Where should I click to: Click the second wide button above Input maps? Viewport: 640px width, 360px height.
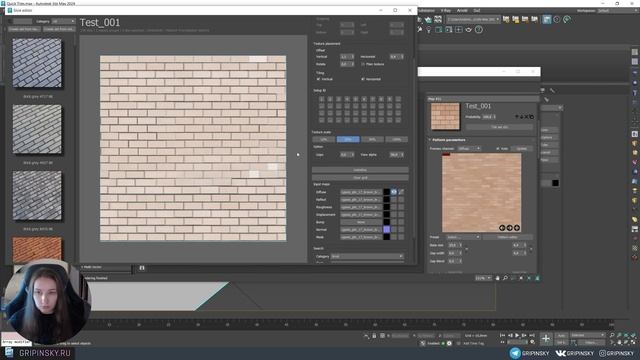click(x=360, y=178)
